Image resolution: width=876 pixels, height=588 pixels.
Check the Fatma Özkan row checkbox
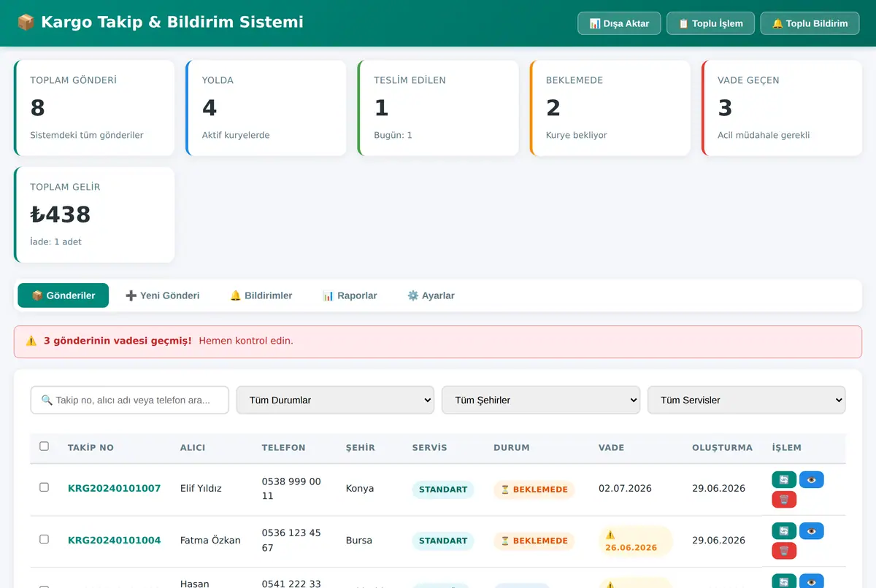click(44, 539)
